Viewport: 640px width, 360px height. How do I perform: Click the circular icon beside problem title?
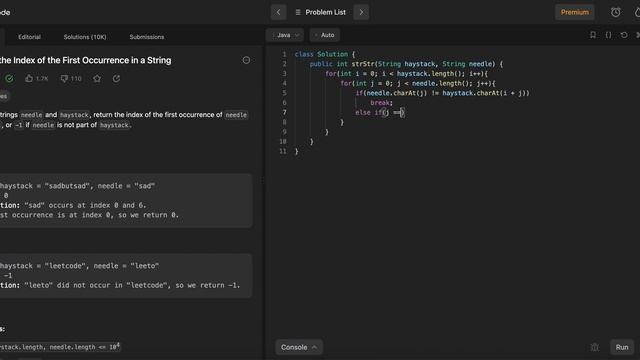[246, 60]
